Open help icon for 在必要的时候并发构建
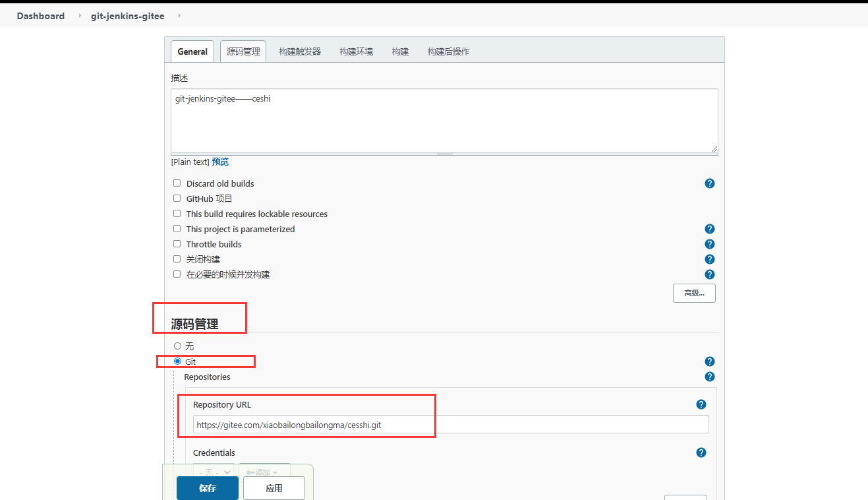This screenshot has width=868, height=500. coord(710,274)
